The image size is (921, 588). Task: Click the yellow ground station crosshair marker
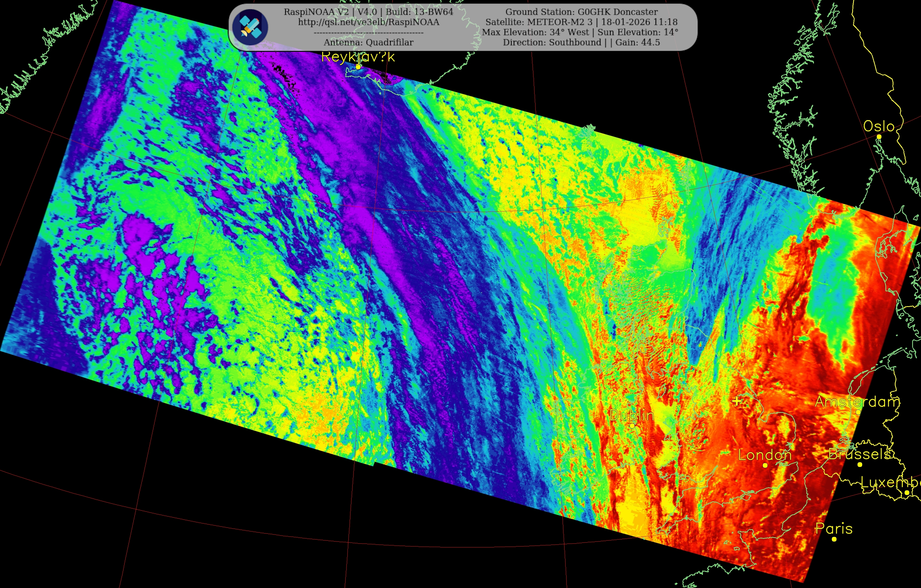[737, 401]
